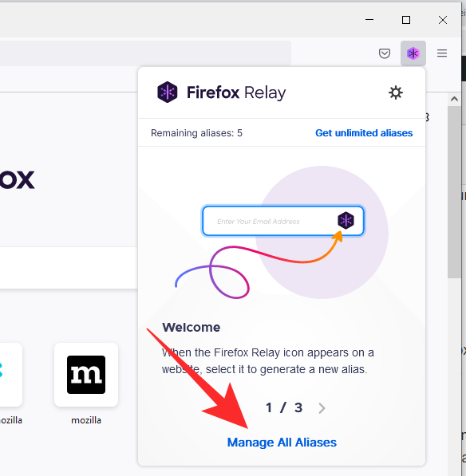Go to next welcome panel chevron
This screenshot has height=476, width=466.
[322, 408]
